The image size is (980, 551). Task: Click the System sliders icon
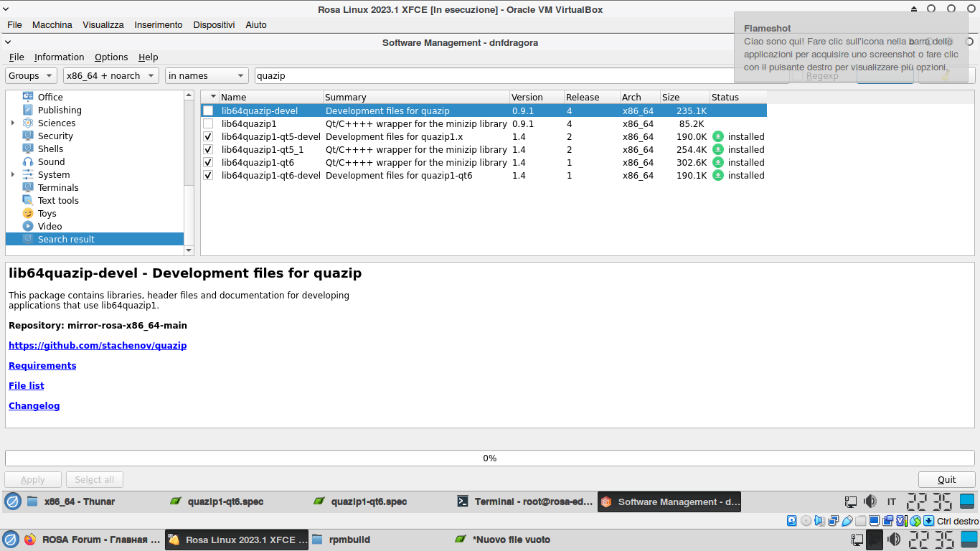click(28, 174)
